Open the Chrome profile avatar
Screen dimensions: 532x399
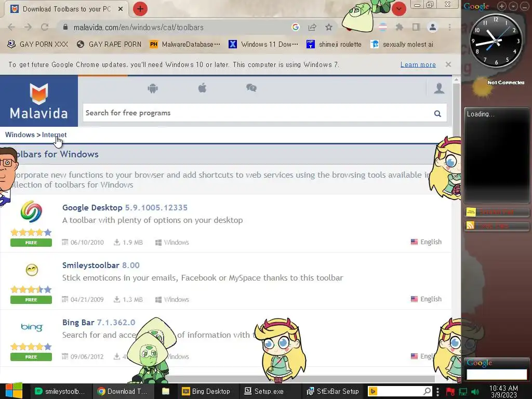click(x=433, y=27)
